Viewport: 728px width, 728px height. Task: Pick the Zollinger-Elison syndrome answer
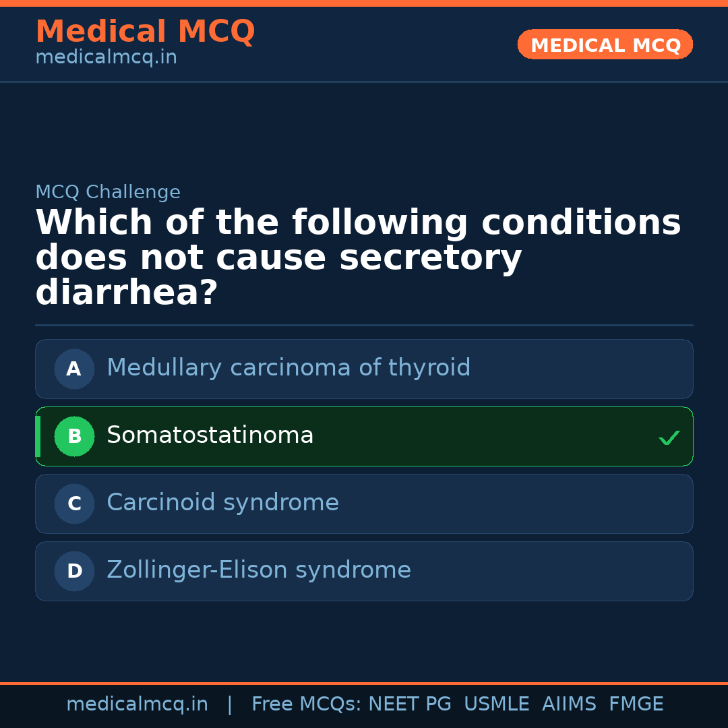click(259, 570)
